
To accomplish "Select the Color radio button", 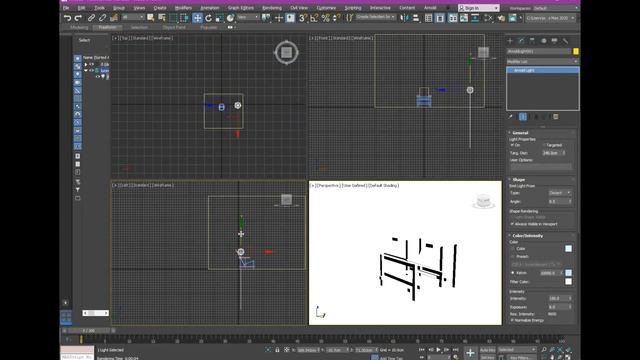I will 513,249.
